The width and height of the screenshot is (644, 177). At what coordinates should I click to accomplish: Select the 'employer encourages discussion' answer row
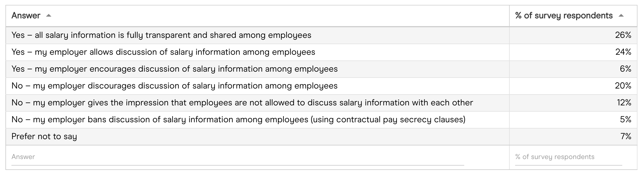pyautogui.click(x=174, y=69)
